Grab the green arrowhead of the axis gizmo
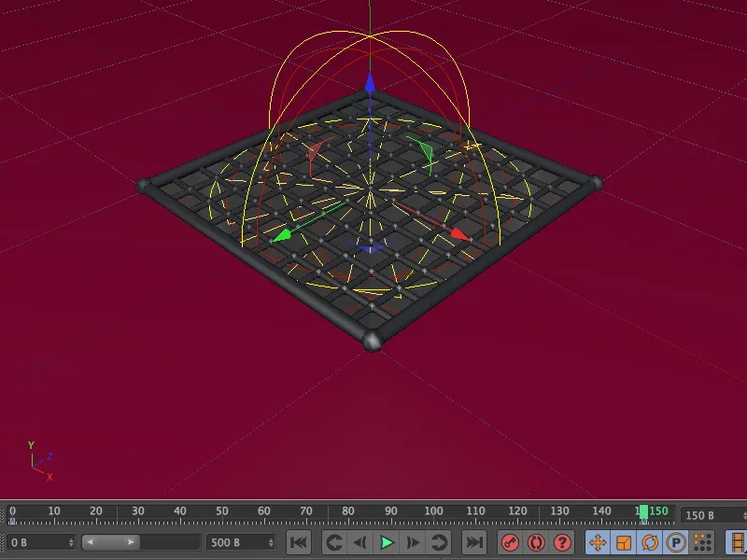The width and height of the screenshot is (747, 560). coord(282,235)
